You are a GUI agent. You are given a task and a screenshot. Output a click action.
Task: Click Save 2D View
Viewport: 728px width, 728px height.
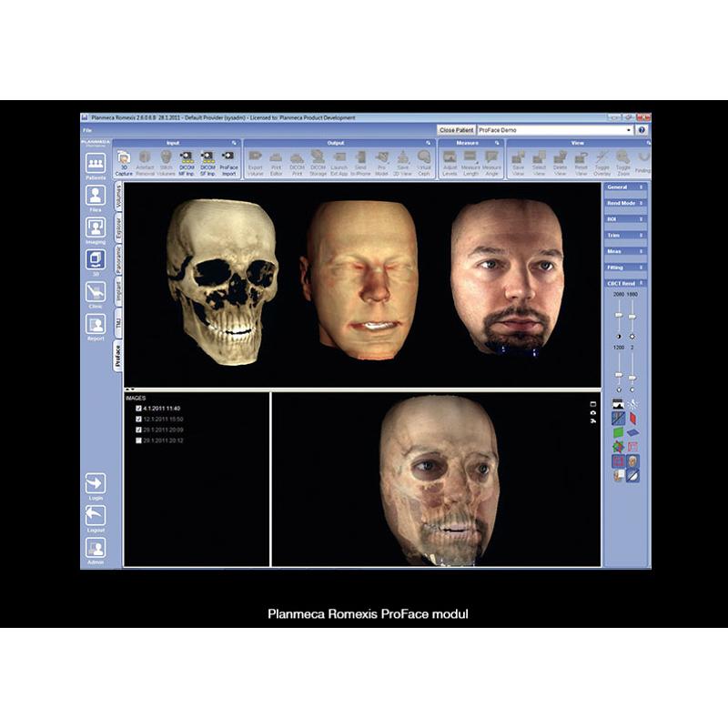click(x=402, y=163)
